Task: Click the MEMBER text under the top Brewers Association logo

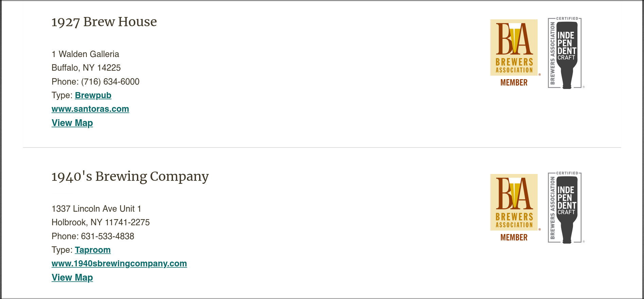Action: coord(514,83)
